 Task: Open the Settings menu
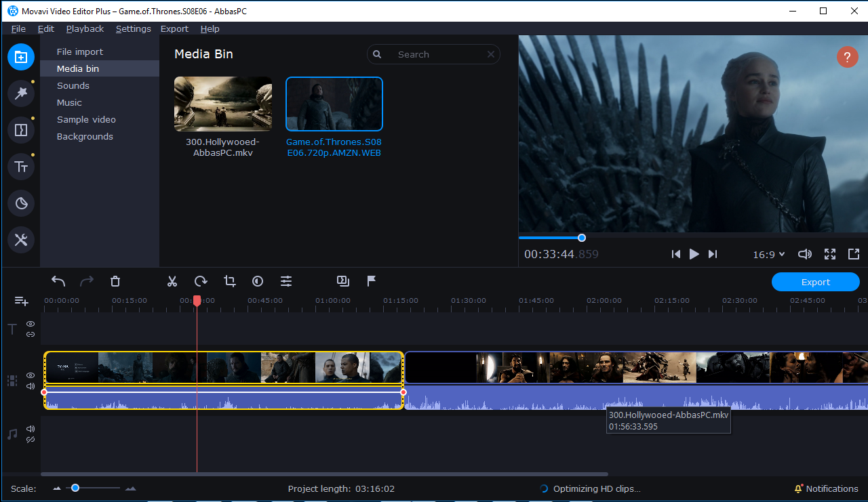coord(134,28)
